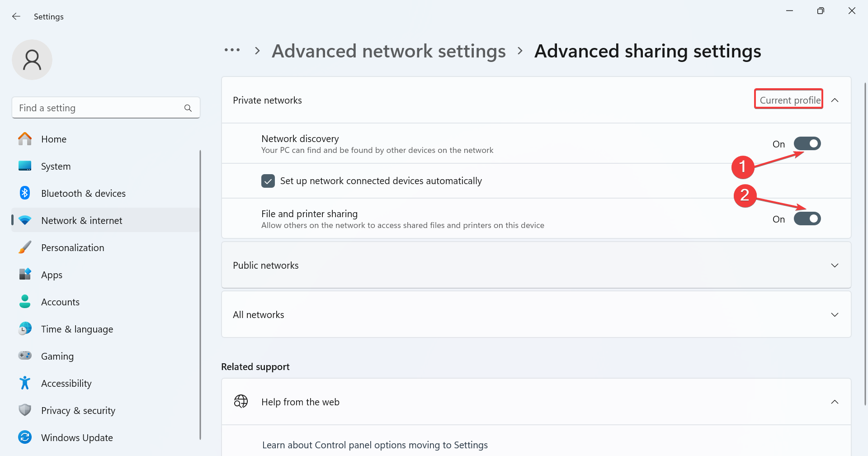Click the Help from the web globe icon
This screenshot has width=868, height=456.
coord(241,402)
